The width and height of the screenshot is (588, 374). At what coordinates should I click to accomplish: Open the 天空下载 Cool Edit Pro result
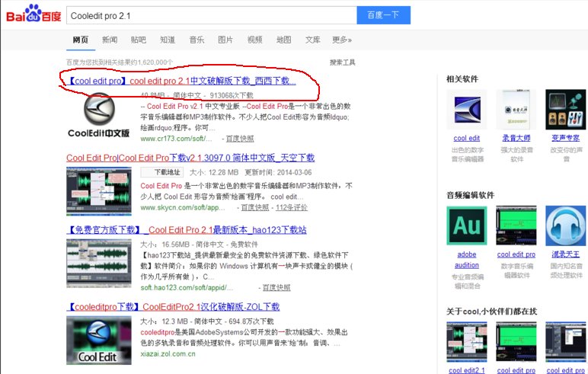pos(190,158)
